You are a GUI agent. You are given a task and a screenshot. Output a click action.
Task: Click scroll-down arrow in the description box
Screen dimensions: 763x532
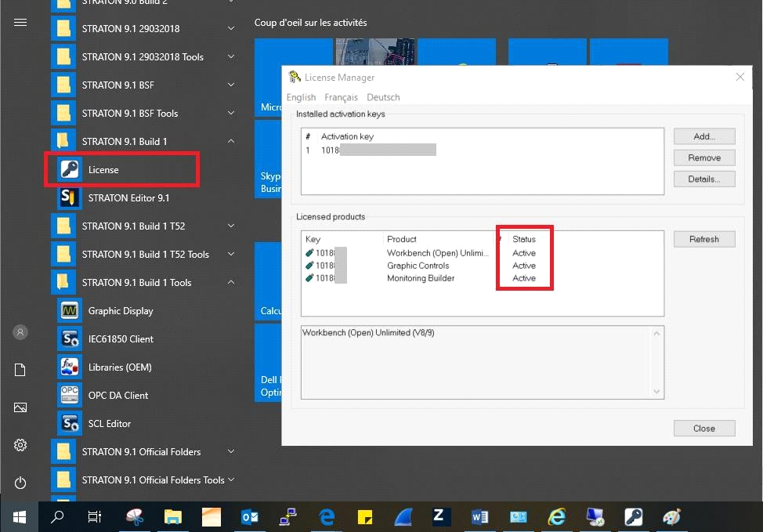656,392
